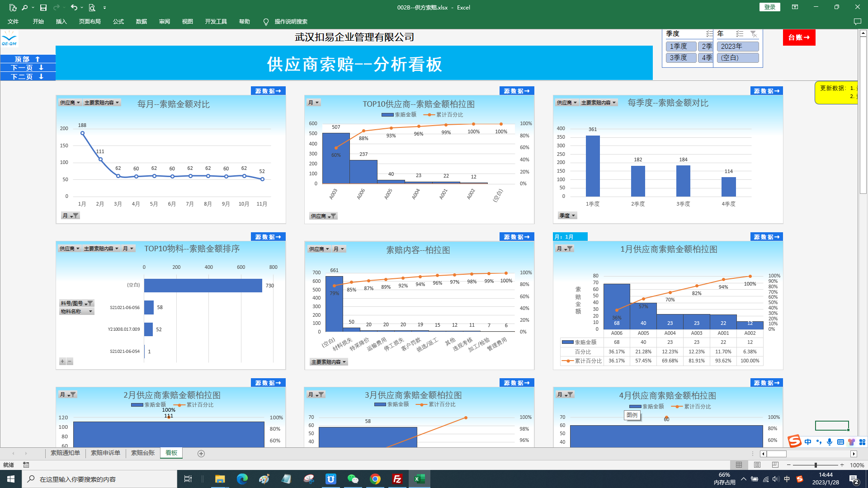Open 供应商 axis filter below TOP10 Pareto chart

(323, 216)
